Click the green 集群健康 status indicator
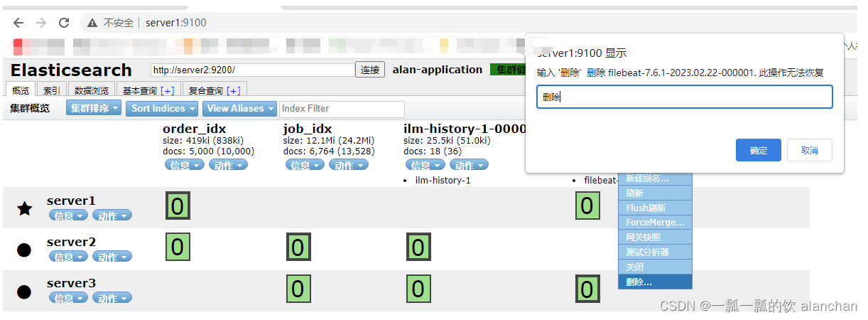The width and height of the screenshot is (868, 320). click(x=507, y=70)
